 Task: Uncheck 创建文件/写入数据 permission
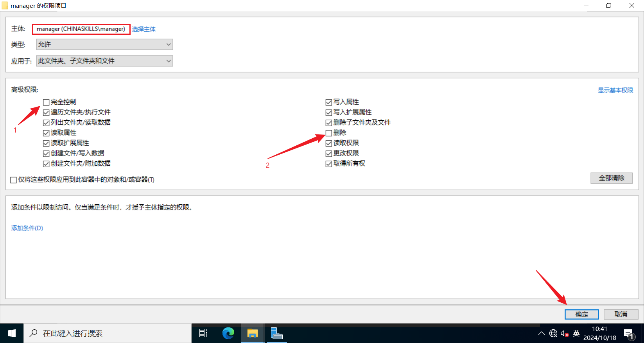46,154
